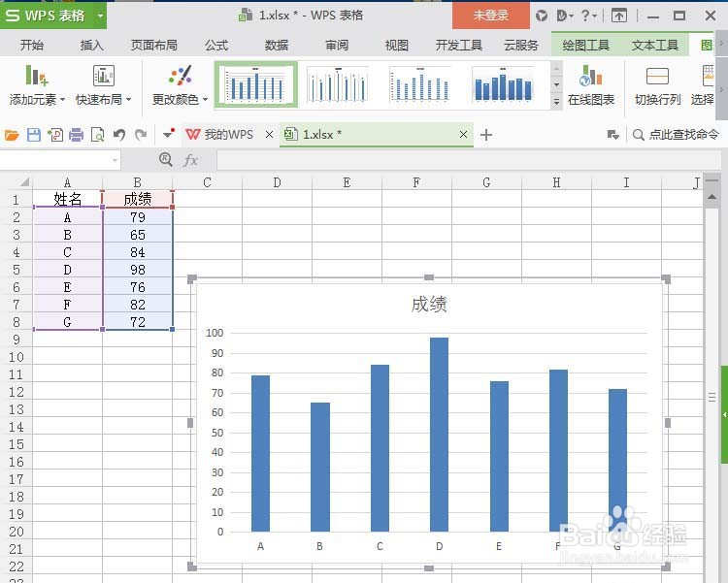The width and height of the screenshot is (728, 583).
Task: Click the search commands box (点此查找命令)
Action: click(677, 135)
